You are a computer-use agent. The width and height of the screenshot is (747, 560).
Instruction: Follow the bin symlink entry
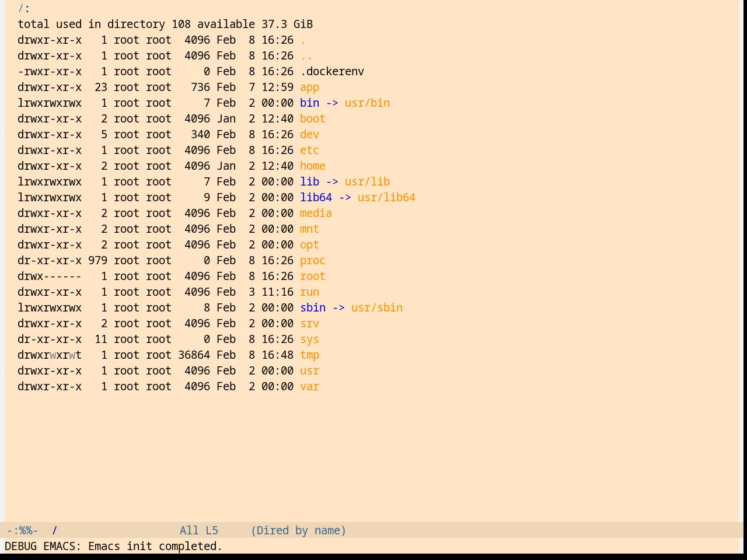pos(309,103)
